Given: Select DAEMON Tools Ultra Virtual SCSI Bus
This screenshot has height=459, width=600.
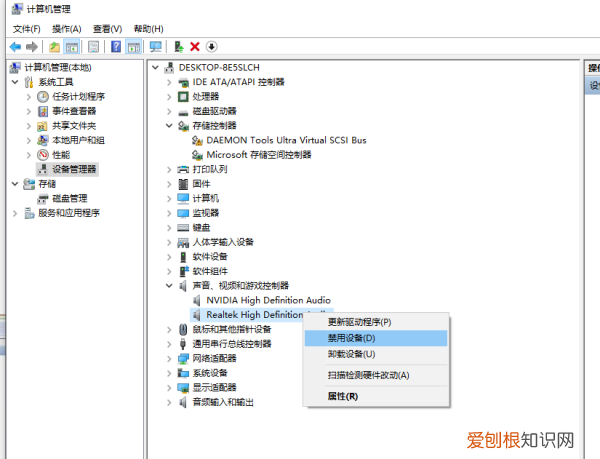Looking at the screenshot, I should pos(286,140).
